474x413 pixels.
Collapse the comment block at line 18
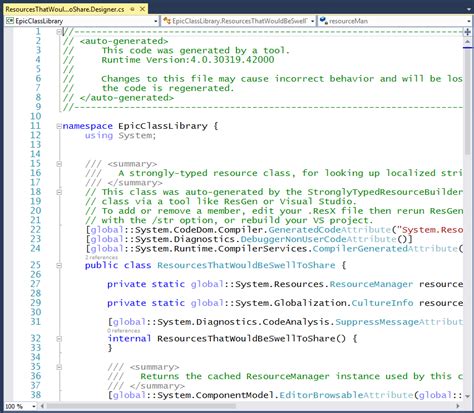click(x=59, y=192)
